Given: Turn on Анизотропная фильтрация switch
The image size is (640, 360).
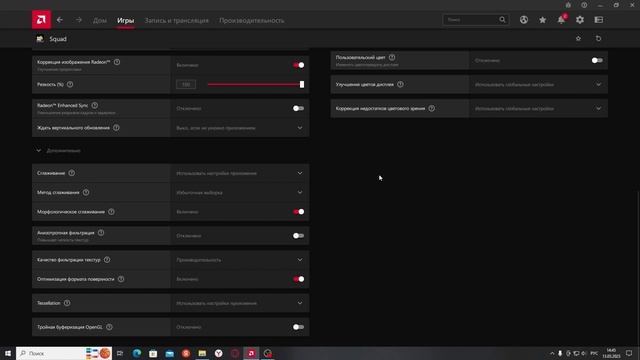Looking at the screenshot, I should 298,236.
